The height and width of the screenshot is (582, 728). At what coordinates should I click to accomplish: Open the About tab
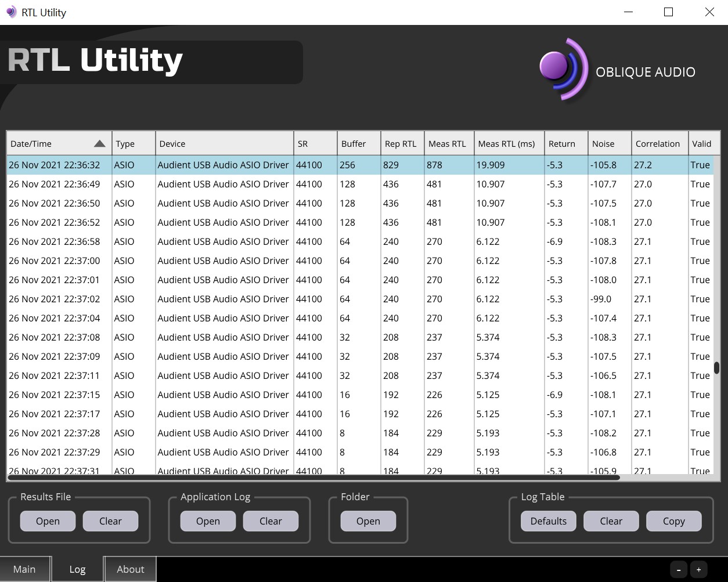click(x=131, y=569)
